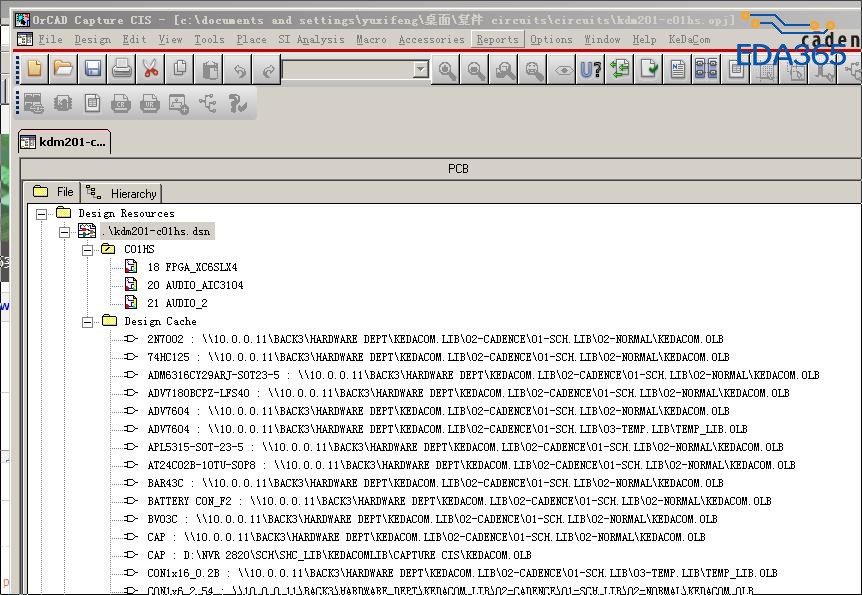The height and width of the screenshot is (595, 862).
Task: Save the design with the floppy disk icon
Action: [92, 69]
